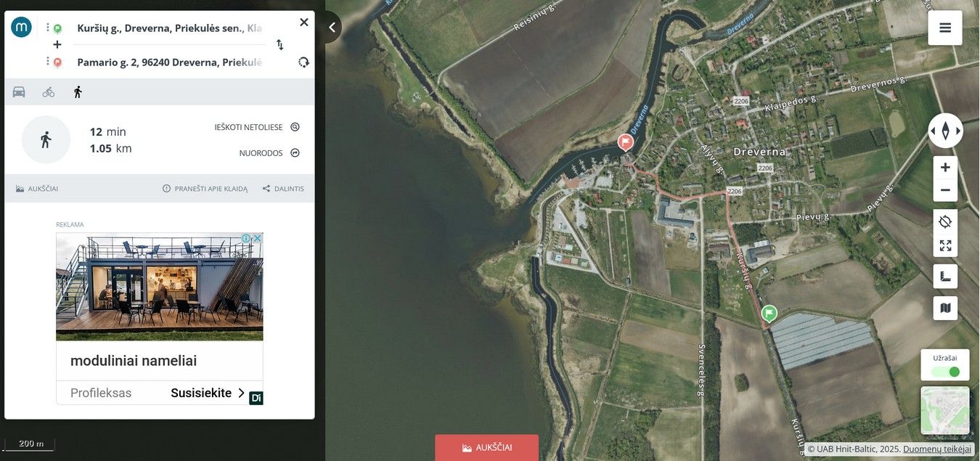Select the car travel mode
Viewport: 980px width, 461px height.
pos(19,91)
